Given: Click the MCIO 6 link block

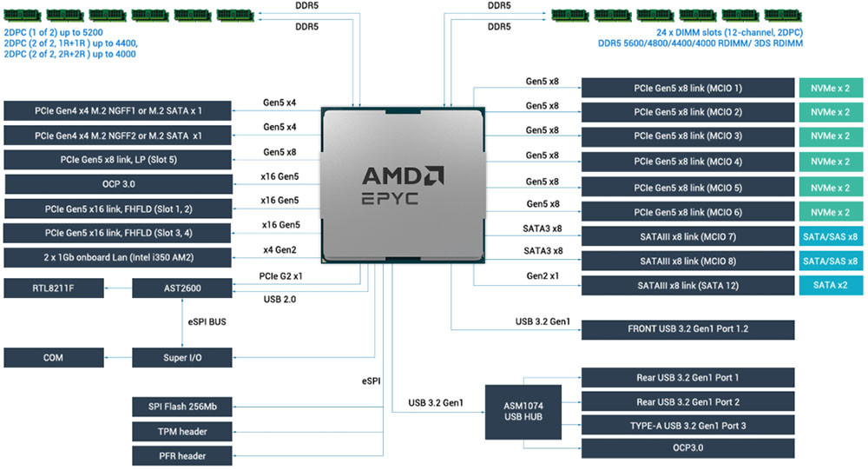Looking at the screenshot, I should pyautogui.click(x=688, y=212).
